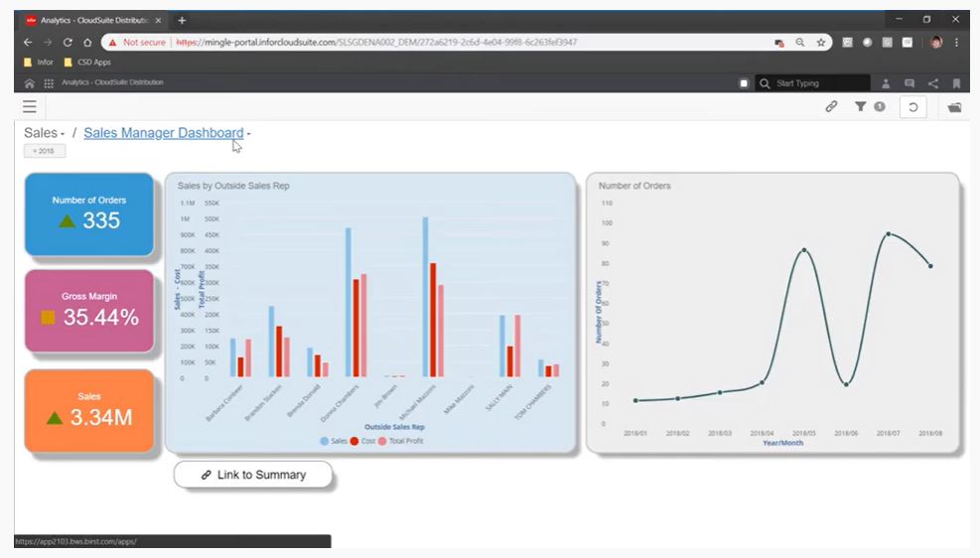Click the dashboard refresh button
The height and width of the screenshot is (558, 980).
pyautogui.click(x=913, y=107)
